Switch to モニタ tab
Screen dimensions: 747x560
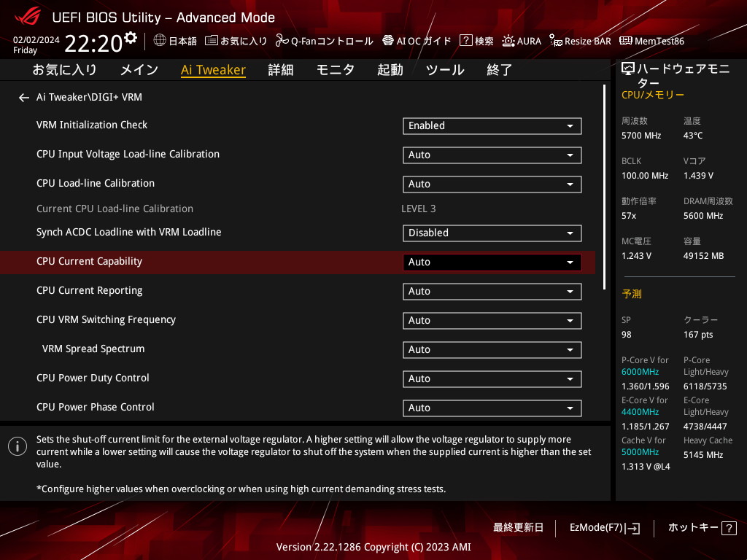point(336,70)
